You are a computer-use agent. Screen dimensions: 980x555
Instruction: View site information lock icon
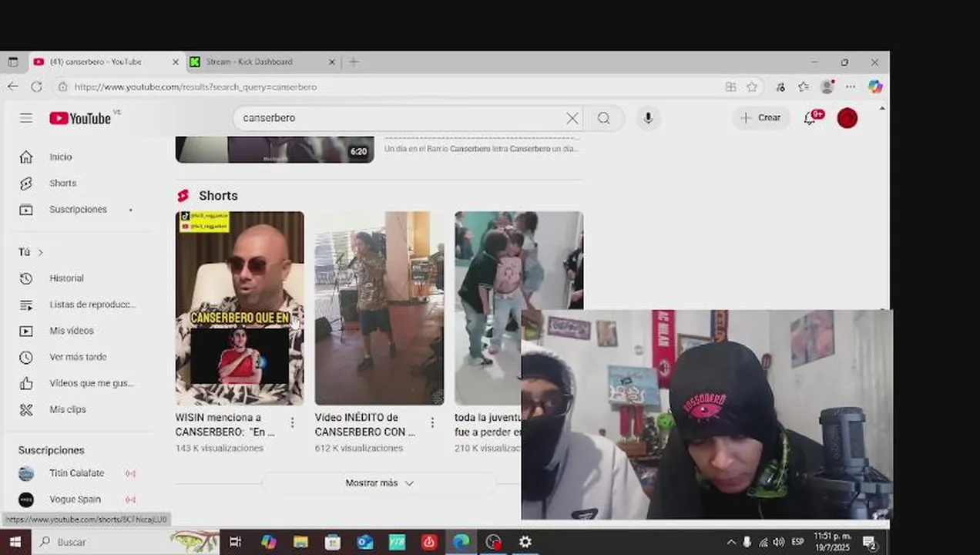click(x=62, y=86)
